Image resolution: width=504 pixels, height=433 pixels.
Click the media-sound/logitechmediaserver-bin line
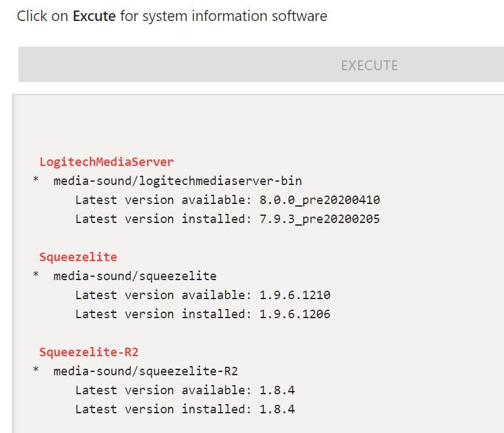[x=177, y=181]
